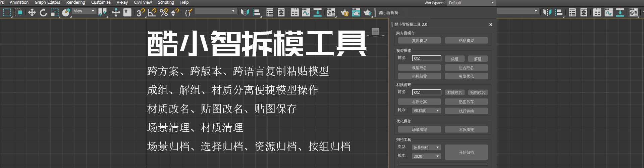Activate the Select and Rotate tool
Screen dimensions: 644x168
[43, 13]
